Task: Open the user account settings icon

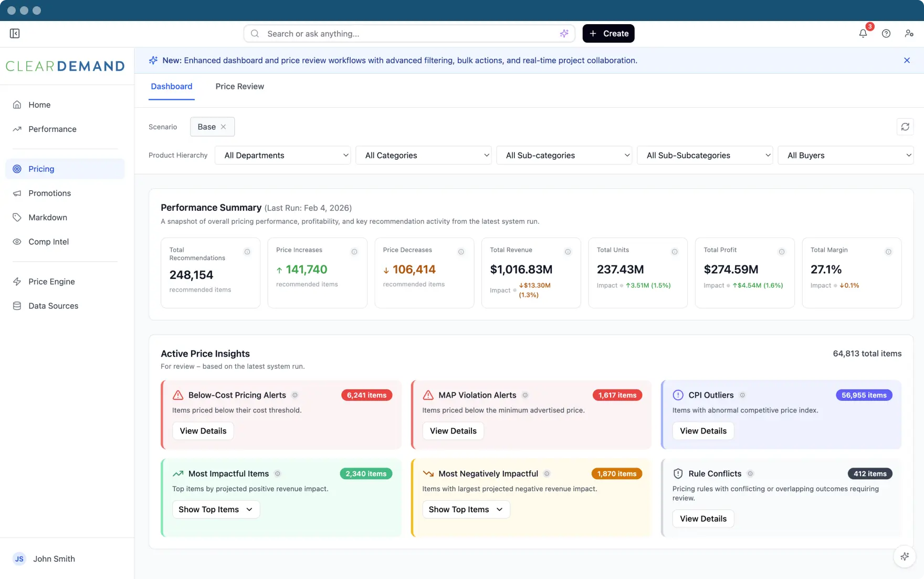Action: pyautogui.click(x=909, y=34)
